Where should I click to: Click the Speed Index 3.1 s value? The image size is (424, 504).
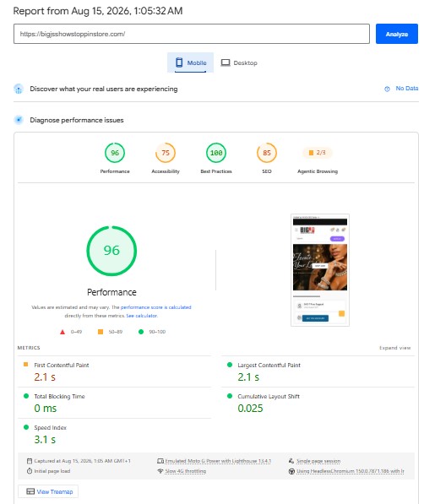pyautogui.click(x=45, y=439)
